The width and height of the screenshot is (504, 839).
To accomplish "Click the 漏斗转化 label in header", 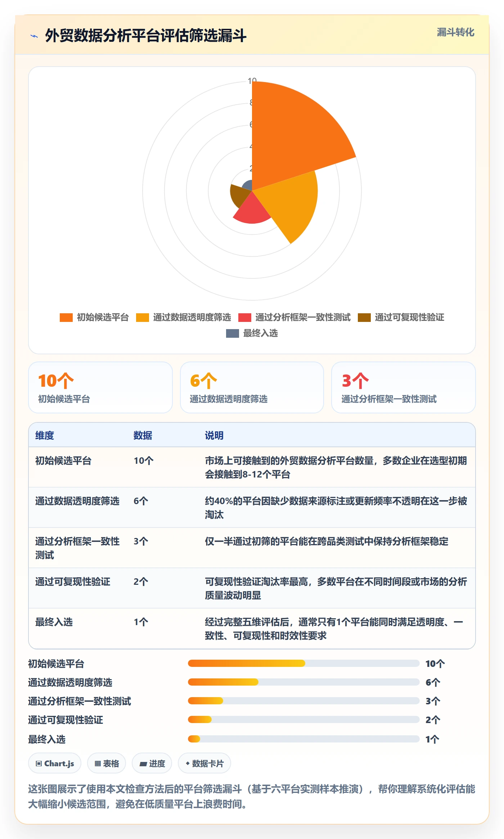I will (455, 32).
